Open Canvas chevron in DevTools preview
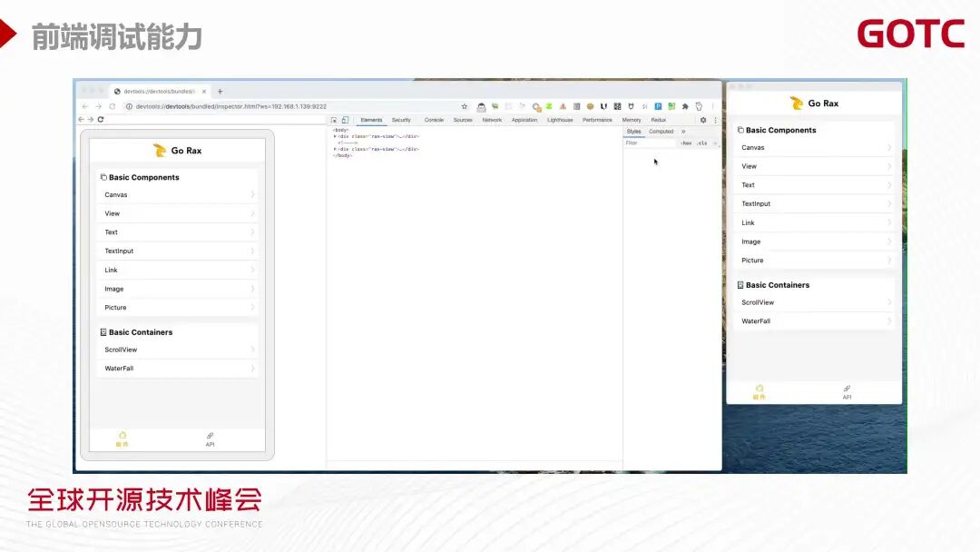The image size is (980, 552). (252, 195)
